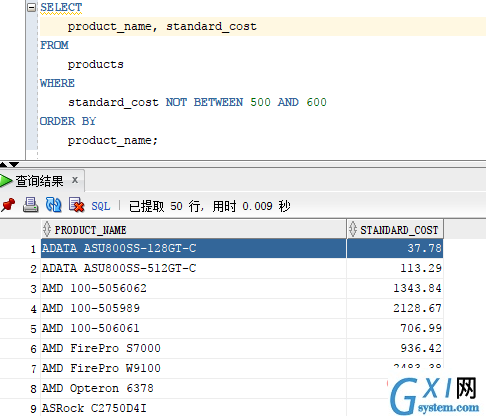Collapse the SELECT statement code fold
Screen dimensions: 486x416
tap(31, 7)
